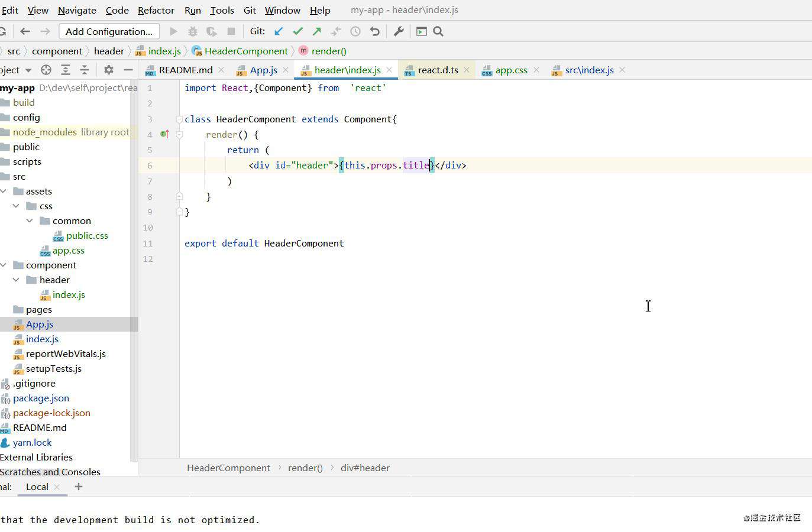Click component in navigation breadcrumb
The width and height of the screenshot is (812, 532).
click(57, 51)
